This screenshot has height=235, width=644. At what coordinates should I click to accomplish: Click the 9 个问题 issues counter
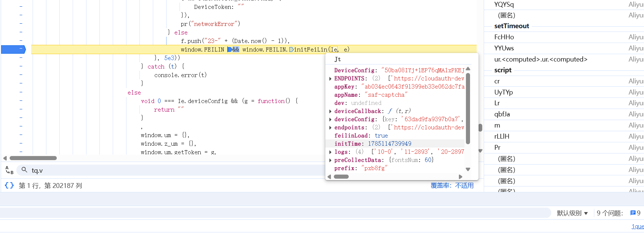coord(609,213)
